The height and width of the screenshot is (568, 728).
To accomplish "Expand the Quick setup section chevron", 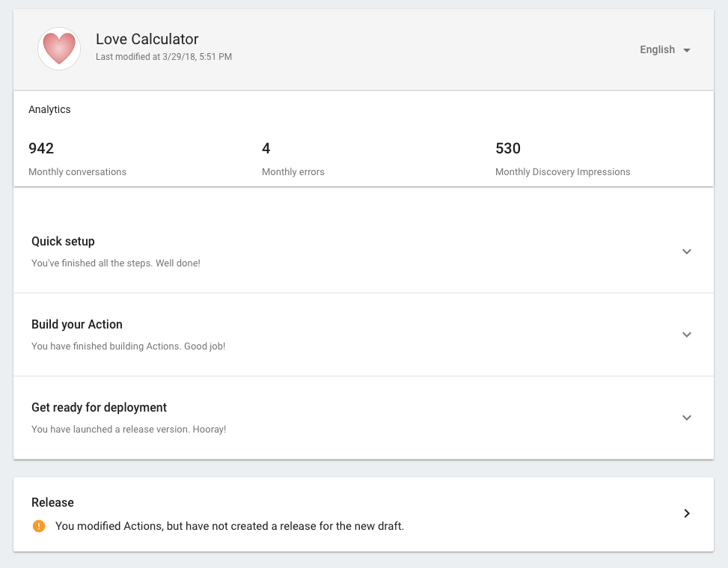I will click(x=686, y=251).
